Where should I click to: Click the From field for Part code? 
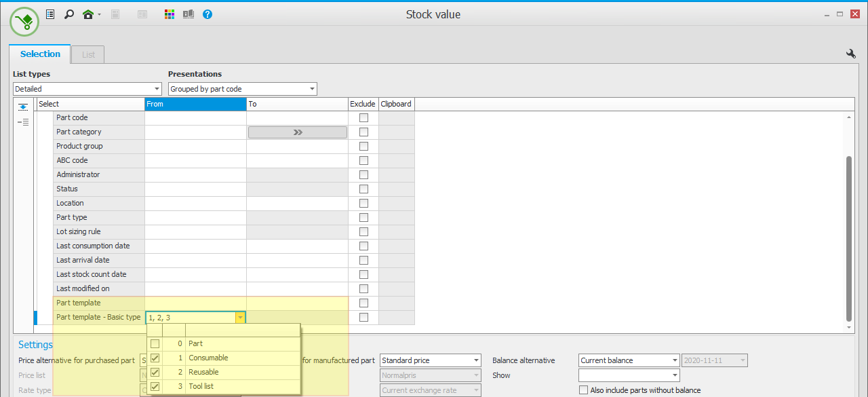pyautogui.click(x=195, y=118)
